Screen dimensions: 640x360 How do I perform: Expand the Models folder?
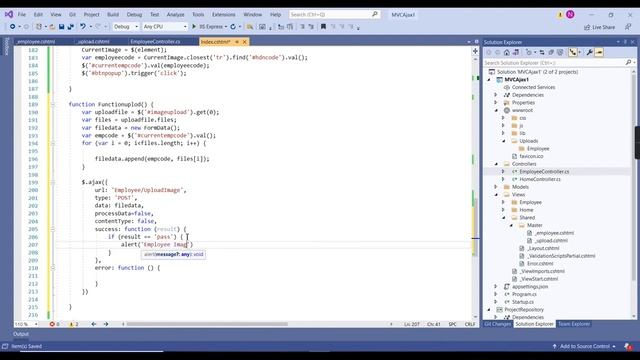click(496, 187)
